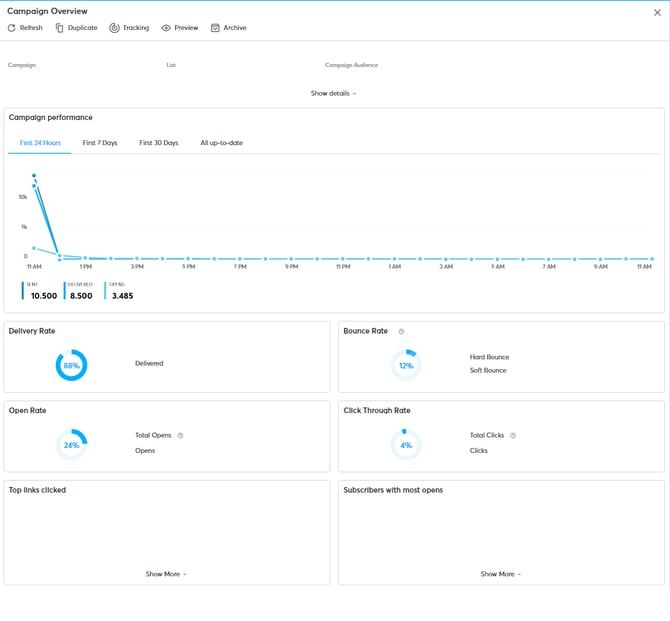Click the Click Through Rate heading
Viewport: 670px width, 621px height.
click(377, 410)
